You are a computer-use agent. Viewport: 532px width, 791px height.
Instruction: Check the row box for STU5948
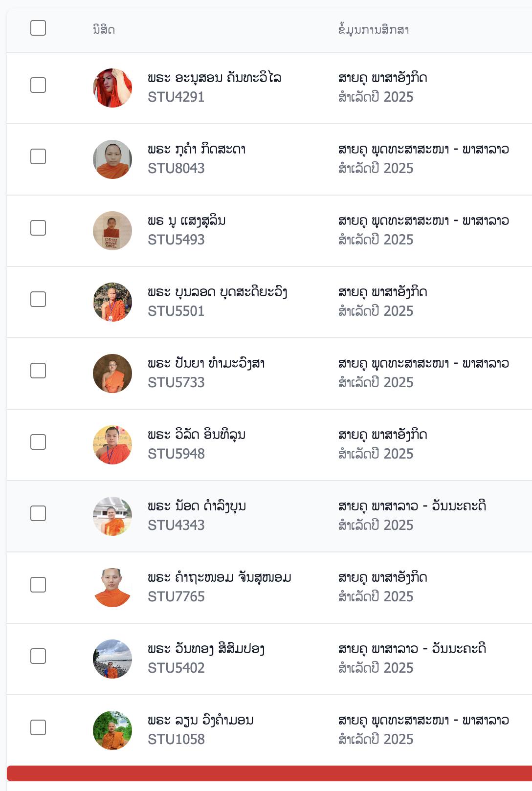tap(38, 442)
